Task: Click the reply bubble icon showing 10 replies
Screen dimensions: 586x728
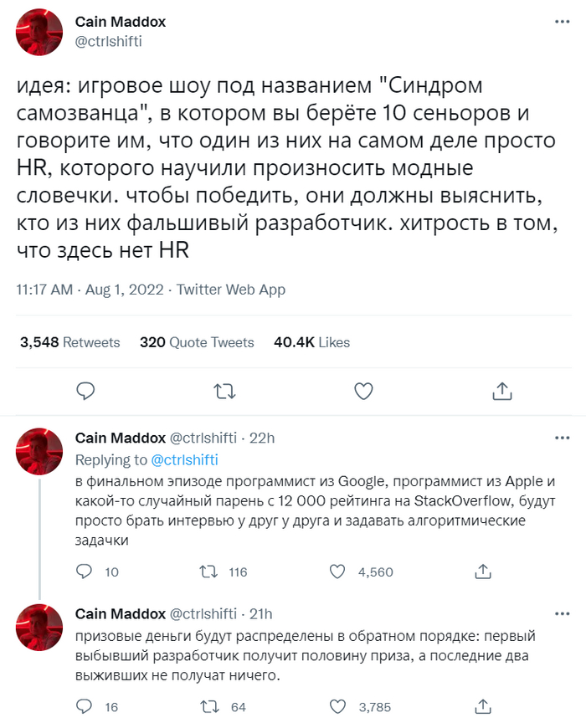Action: pyautogui.click(x=83, y=572)
